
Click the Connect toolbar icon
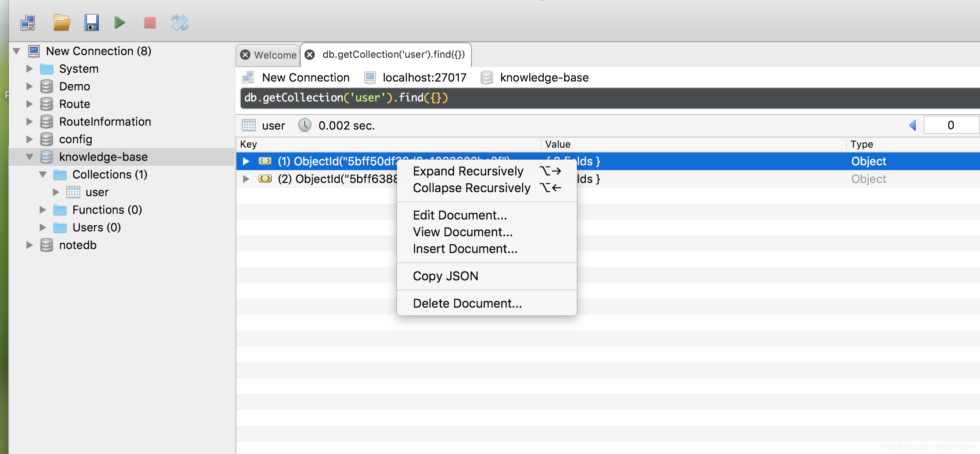coord(28,23)
